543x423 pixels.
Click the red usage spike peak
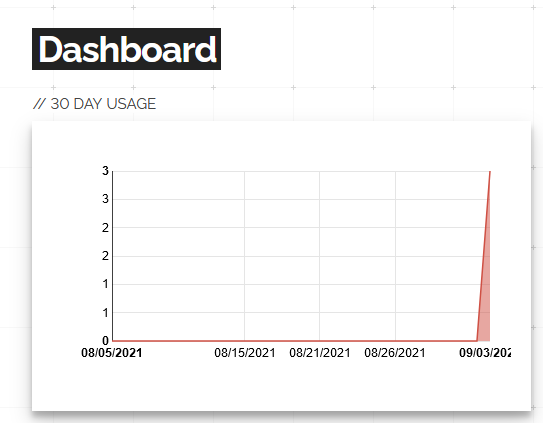point(490,172)
